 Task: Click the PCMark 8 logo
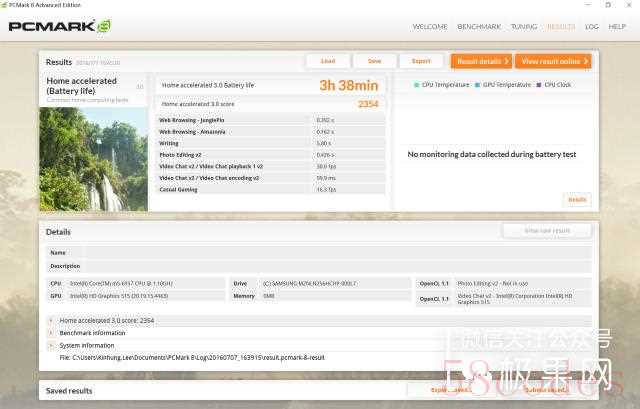(x=59, y=26)
